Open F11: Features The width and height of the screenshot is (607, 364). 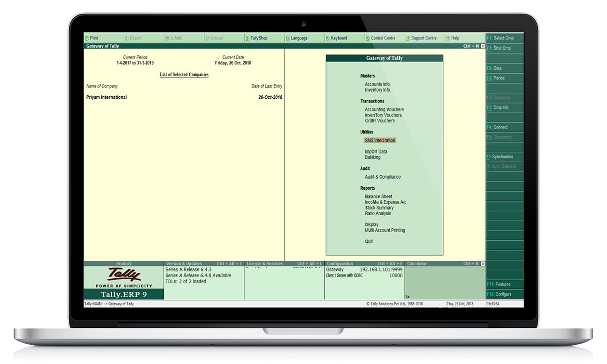[x=504, y=285]
